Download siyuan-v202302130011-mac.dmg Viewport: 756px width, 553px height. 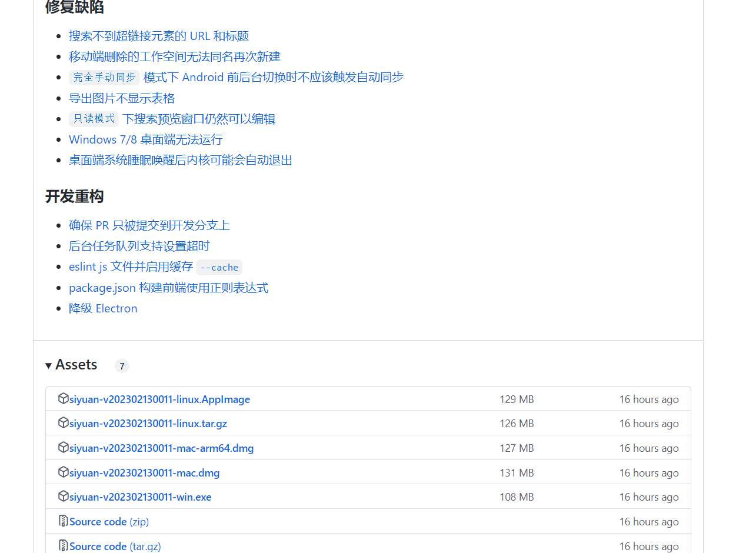click(145, 473)
